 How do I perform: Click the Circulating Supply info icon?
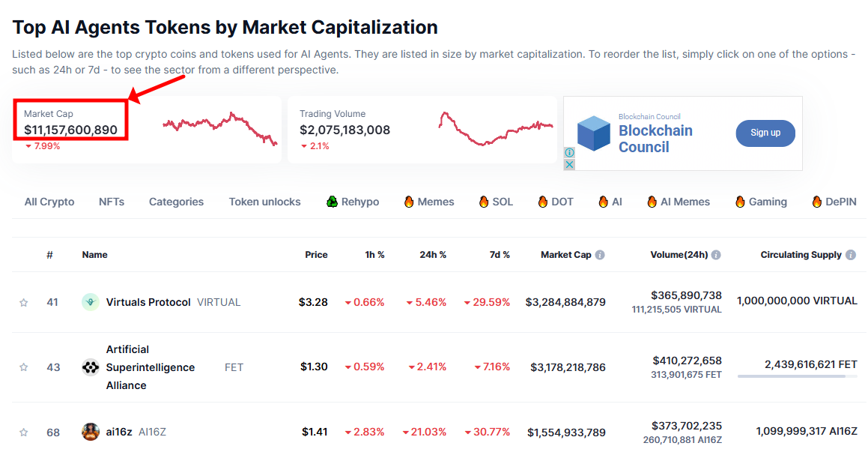[x=851, y=255]
